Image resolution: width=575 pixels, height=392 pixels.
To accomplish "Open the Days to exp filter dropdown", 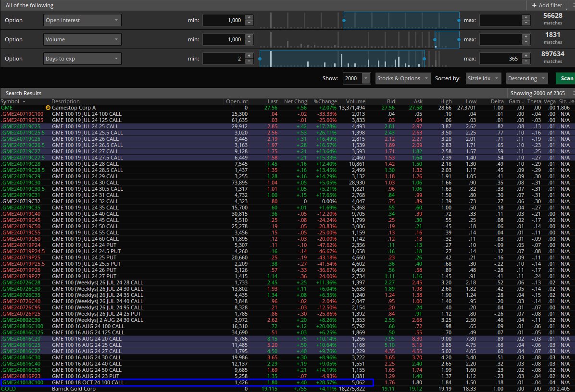I will click(x=82, y=59).
